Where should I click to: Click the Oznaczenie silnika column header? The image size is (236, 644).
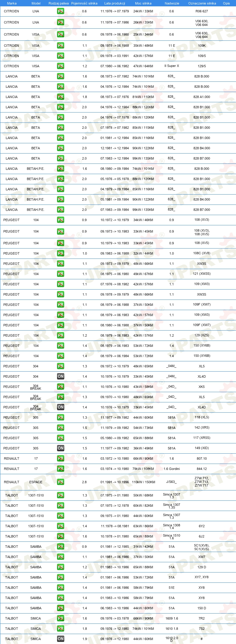[x=202, y=3]
